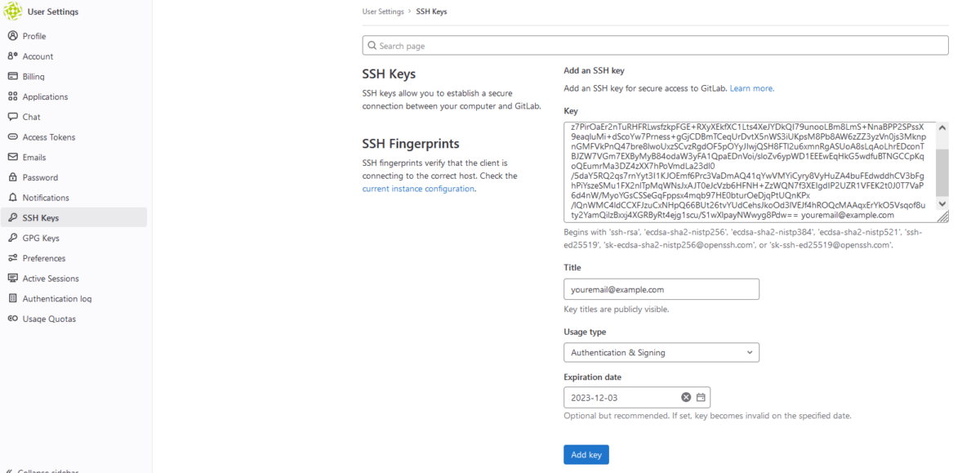Viewport: 980px width, 473px height.
Task: Click the Billing card icon
Action: tap(13, 76)
